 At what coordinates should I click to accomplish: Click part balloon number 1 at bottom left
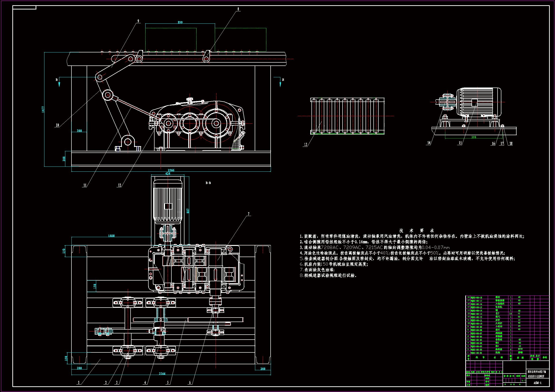78,383
